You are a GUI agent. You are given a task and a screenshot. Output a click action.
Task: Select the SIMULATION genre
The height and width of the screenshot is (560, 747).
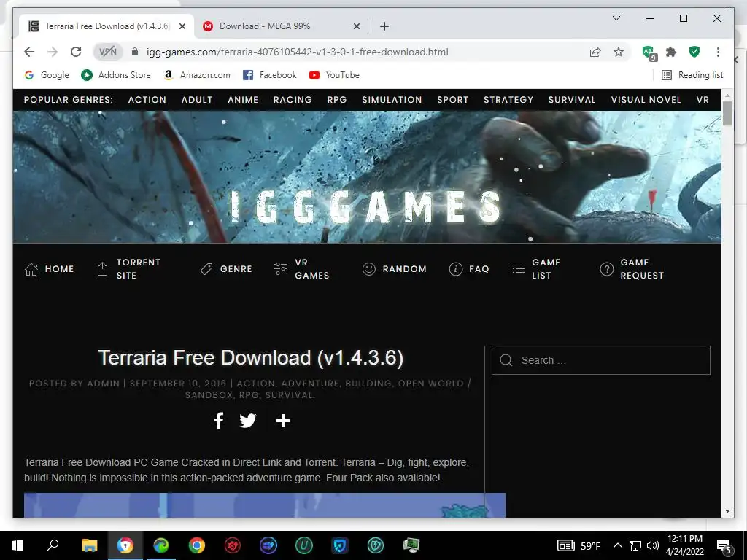click(392, 99)
